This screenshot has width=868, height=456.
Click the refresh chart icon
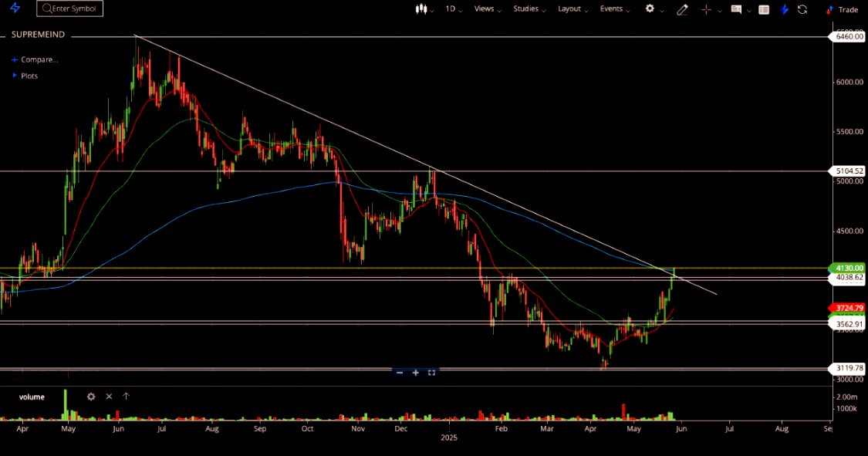(x=802, y=9)
